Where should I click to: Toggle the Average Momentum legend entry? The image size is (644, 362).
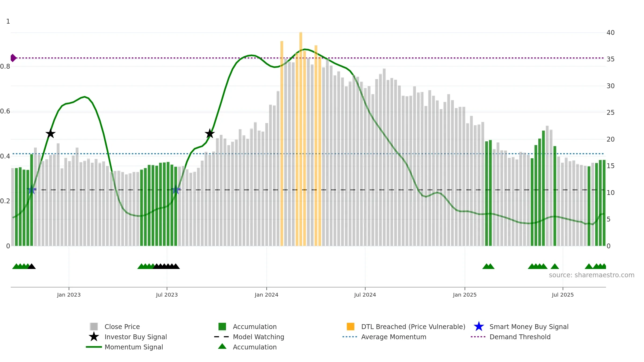[x=384, y=337]
